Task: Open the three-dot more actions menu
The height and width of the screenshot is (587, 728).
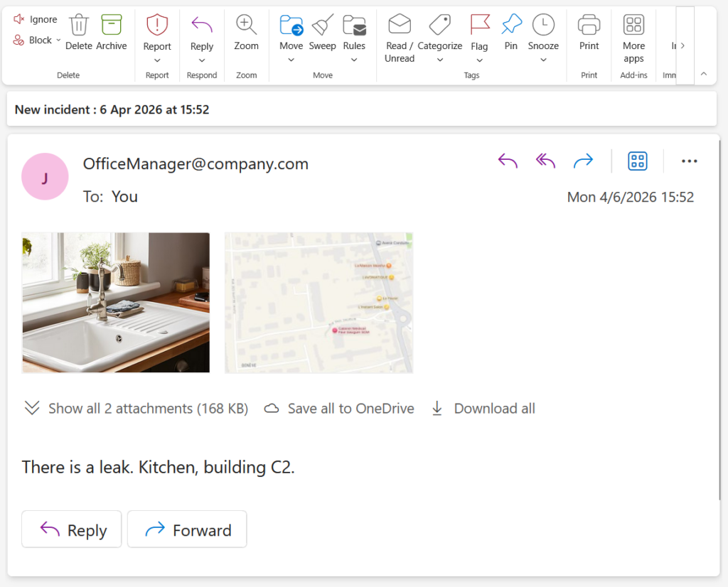Action: (x=689, y=161)
